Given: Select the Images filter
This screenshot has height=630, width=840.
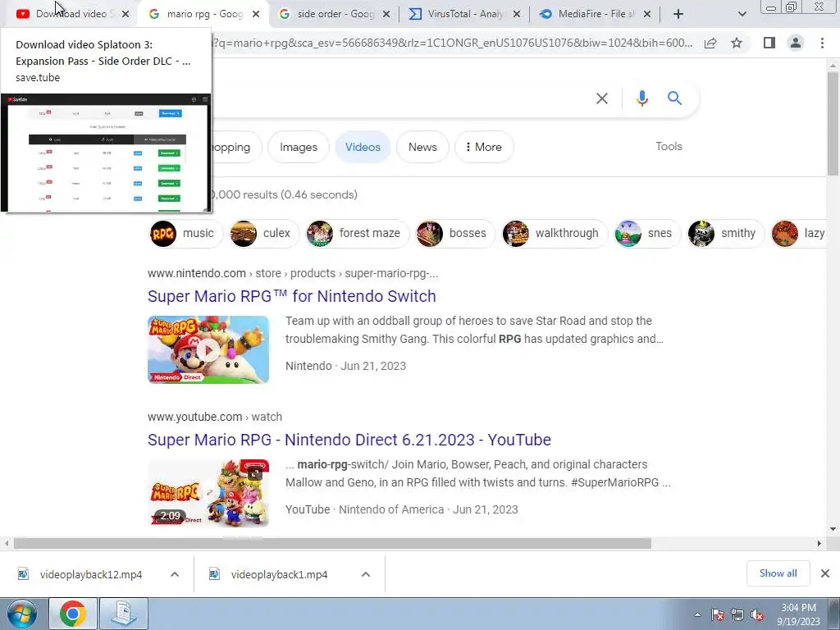Looking at the screenshot, I should 299,147.
